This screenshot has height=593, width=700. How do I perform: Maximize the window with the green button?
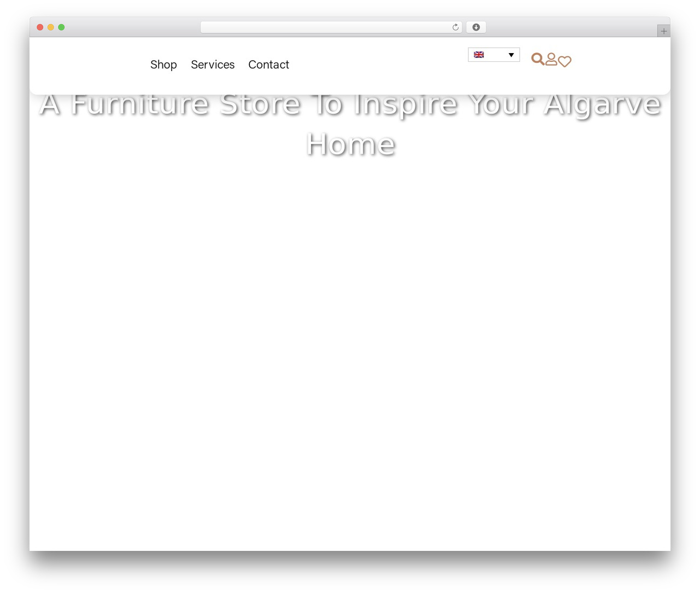pyautogui.click(x=61, y=27)
